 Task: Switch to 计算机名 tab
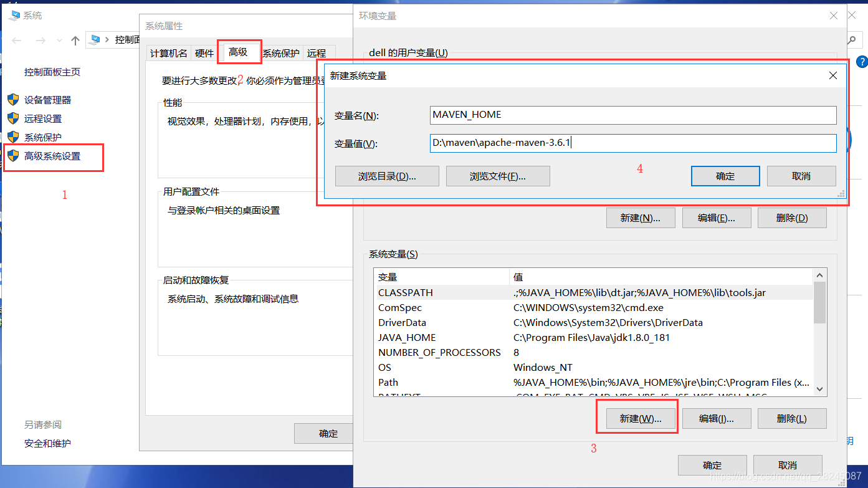point(168,54)
